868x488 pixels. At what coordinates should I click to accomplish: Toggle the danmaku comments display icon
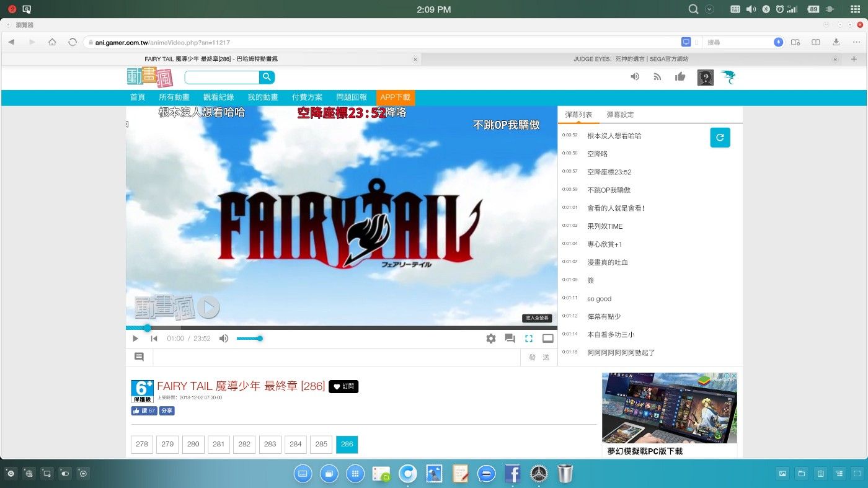pyautogui.click(x=510, y=339)
